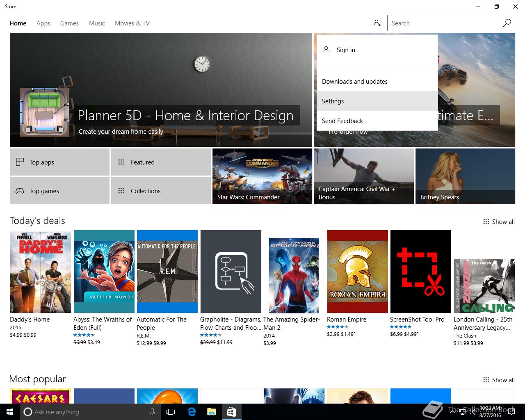Select Send Feedback menu entry
Image resolution: width=525 pixels, height=420 pixels.
377,121
